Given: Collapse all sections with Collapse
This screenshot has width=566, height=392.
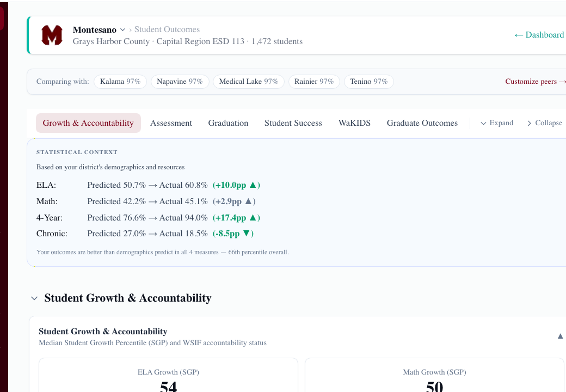Looking at the screenshot, I should coord(545,123).
